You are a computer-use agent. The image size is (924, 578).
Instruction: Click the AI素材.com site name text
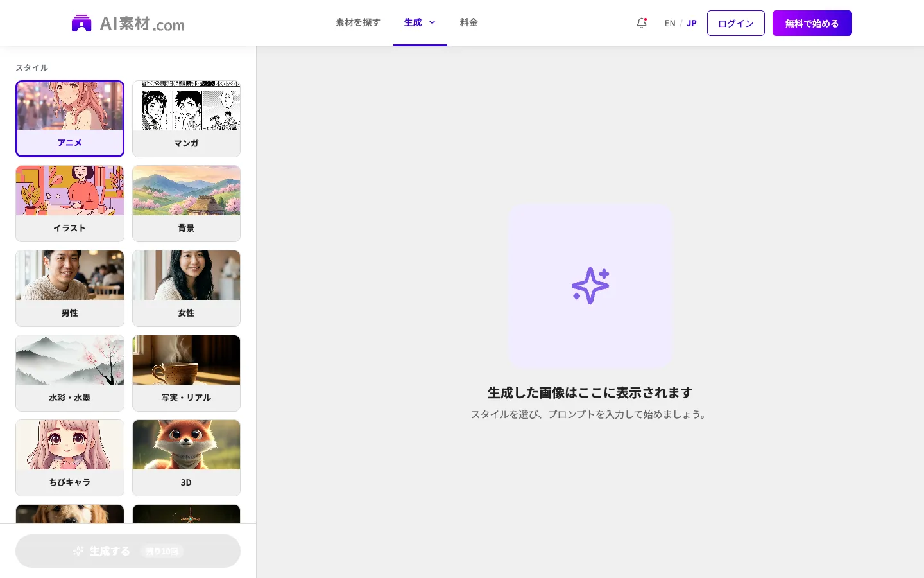click(142, 24)
